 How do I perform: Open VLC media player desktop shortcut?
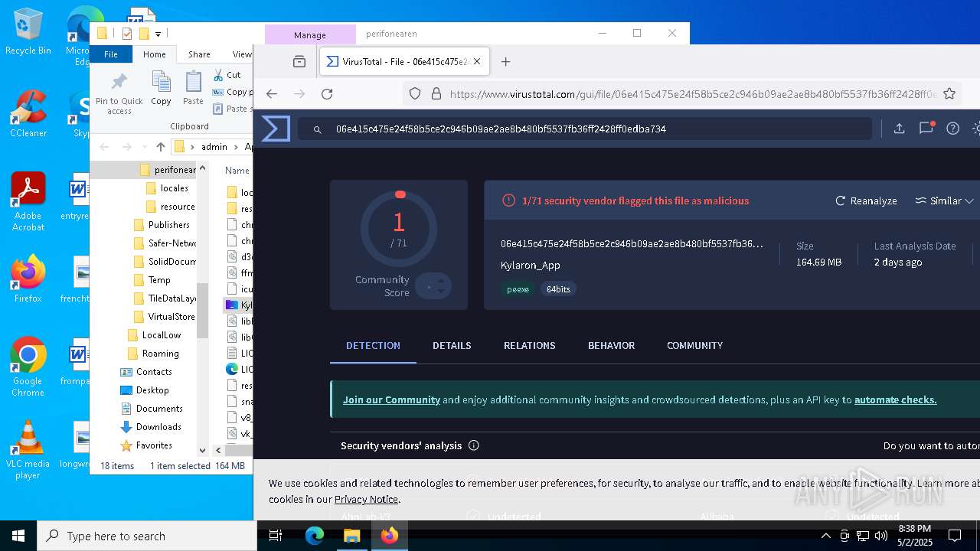pos(28,449)
